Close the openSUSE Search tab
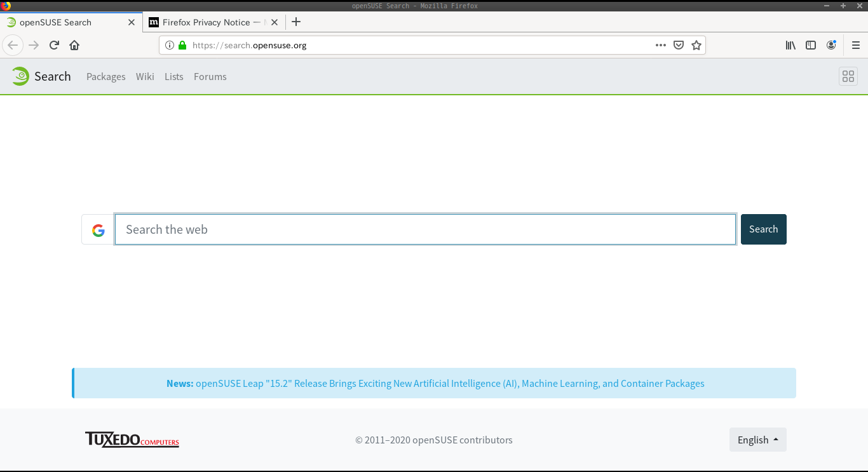The image size is (868, 472). (x=132, y=22)
